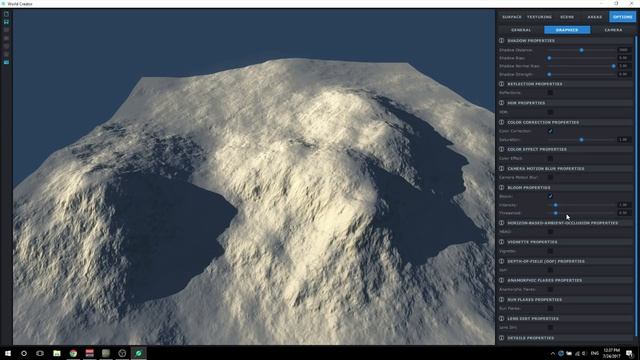The width and height of the screenshot is (640, 360).
Task: Open the Surface tab
Action: click(x=512, y=17)
